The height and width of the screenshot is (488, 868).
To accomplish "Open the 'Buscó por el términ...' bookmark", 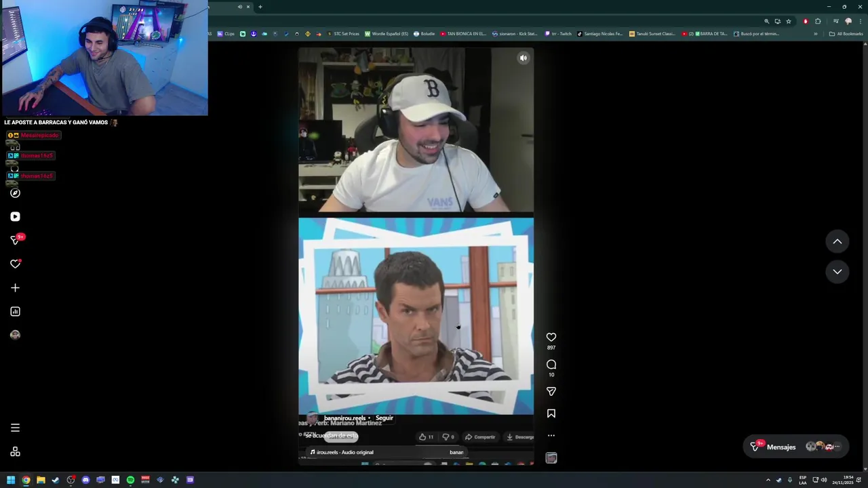I will click(x=756, y=34).
